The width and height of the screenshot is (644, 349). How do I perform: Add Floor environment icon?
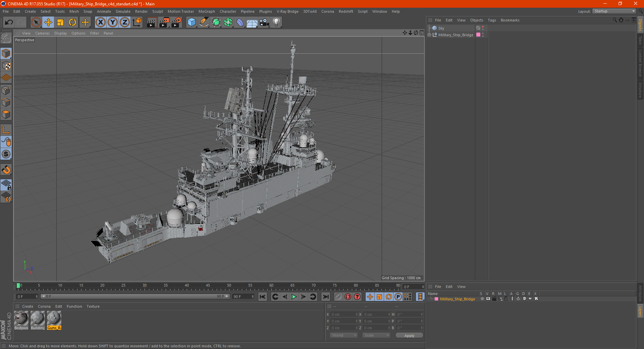coord(252,22)
